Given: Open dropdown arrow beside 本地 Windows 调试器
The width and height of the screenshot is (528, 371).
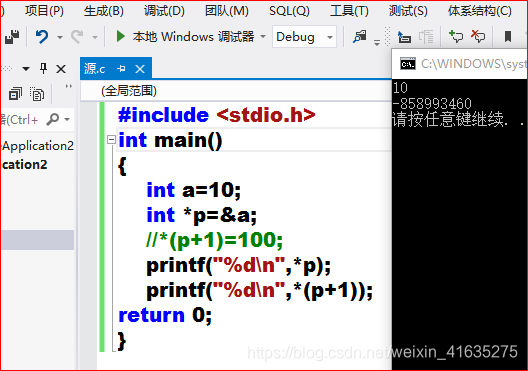Looking at the screenshot, I should coord(263,36).
